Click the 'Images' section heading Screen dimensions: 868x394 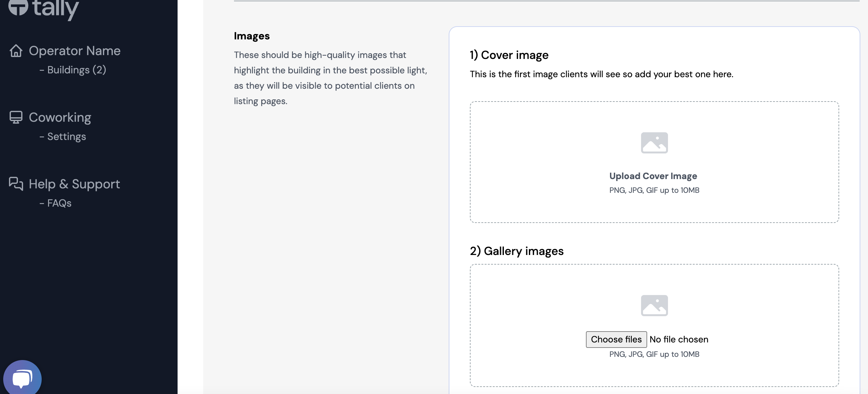click(252, 36)
